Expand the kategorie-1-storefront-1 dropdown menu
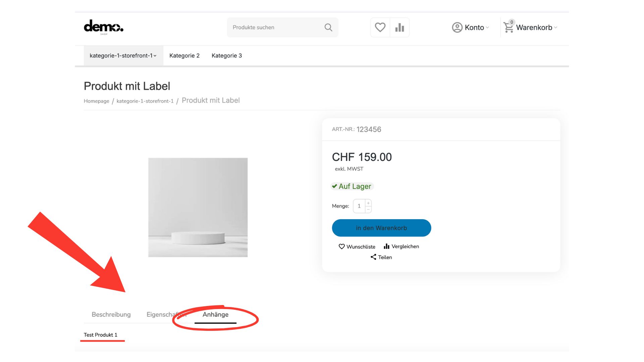The image size is (644, 362). pyautogui.click(x=123, y=56)
